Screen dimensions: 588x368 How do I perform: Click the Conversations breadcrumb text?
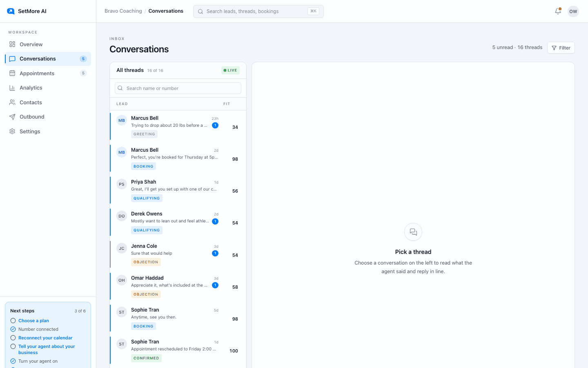point(166,11)
